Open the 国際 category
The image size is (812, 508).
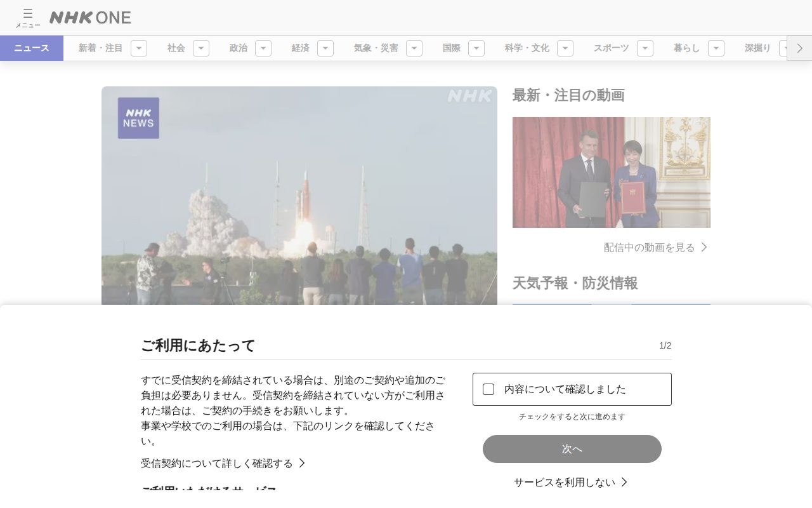pyautogui.click(x=451, y=48)
